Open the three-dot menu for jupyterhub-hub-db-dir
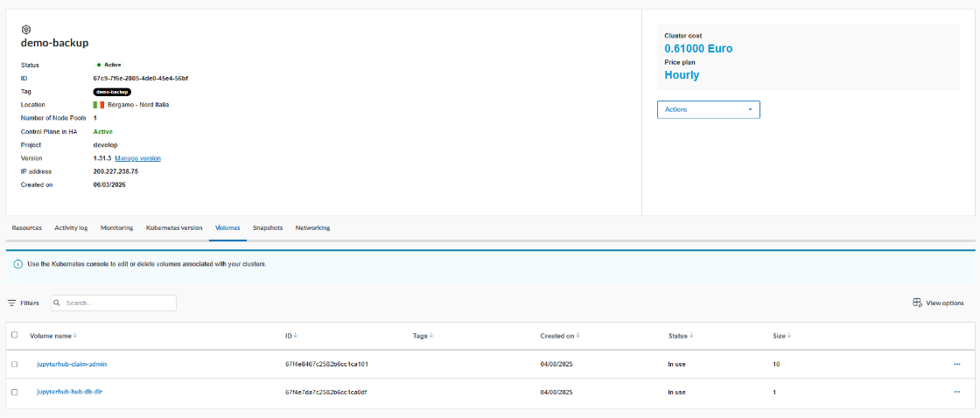 pos(957,392)
